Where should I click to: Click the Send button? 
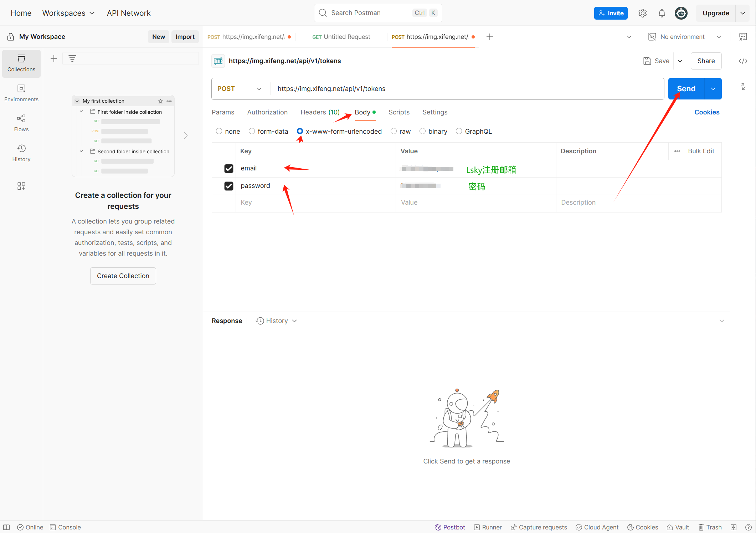pos(686,89)
